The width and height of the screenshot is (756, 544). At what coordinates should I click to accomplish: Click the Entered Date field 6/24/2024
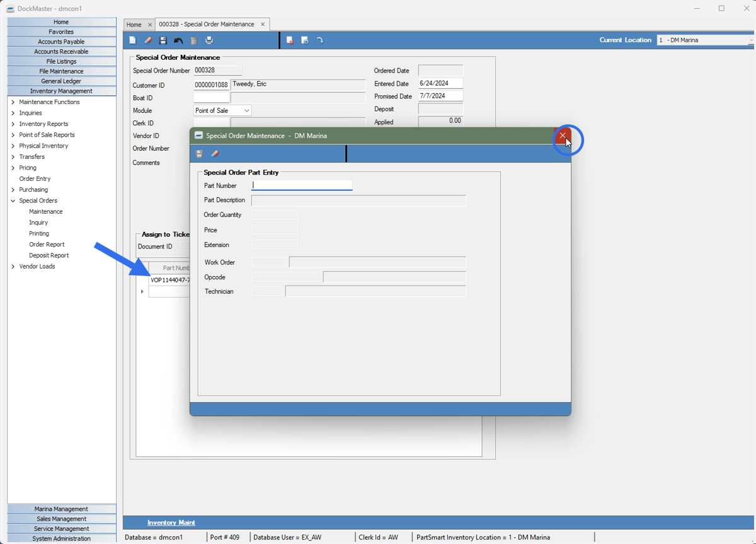tap(440, 83)
